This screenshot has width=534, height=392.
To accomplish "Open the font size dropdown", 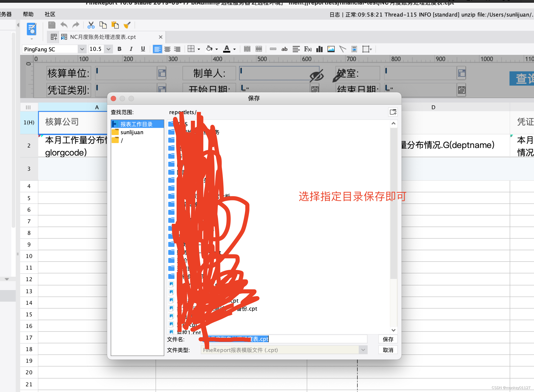I will [108, 49].
